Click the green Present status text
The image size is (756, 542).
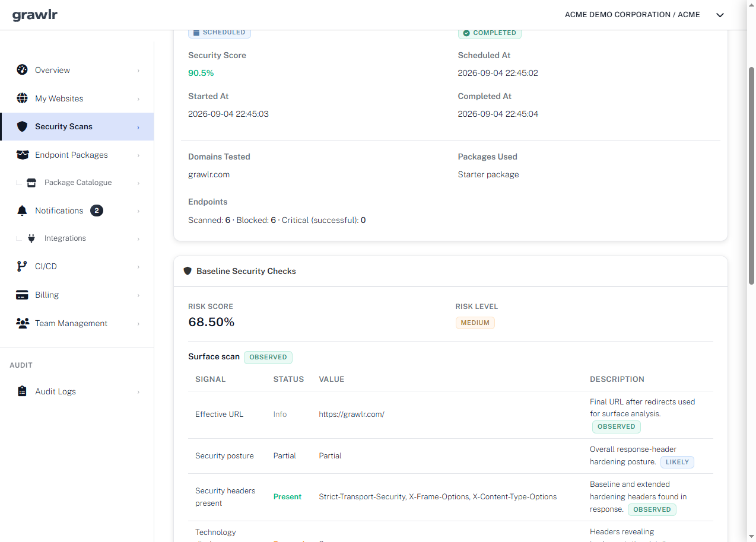click(287, 497)
